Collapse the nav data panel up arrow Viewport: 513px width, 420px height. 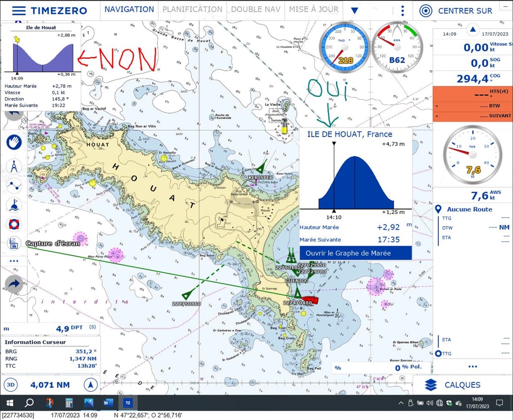pos(473,30)
